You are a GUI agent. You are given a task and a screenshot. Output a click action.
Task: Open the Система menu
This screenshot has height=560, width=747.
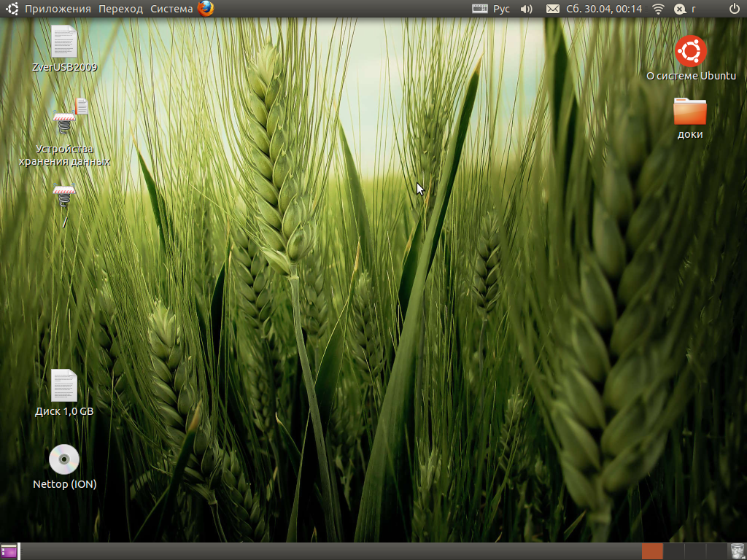[171, 9]
